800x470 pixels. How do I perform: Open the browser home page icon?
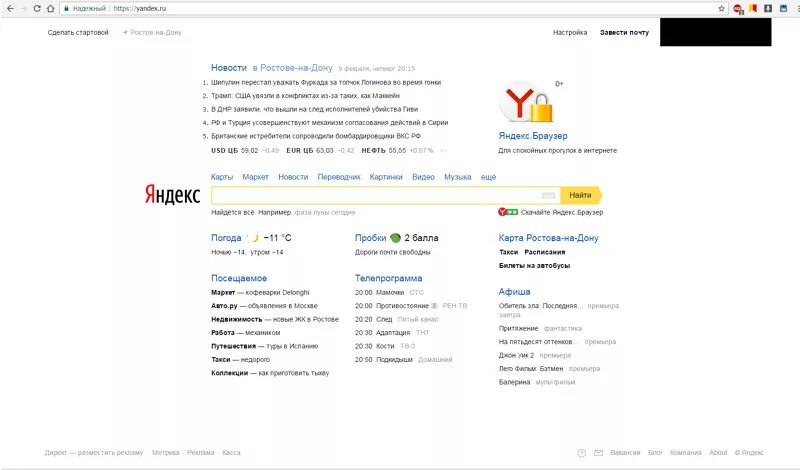coord(51,9)
